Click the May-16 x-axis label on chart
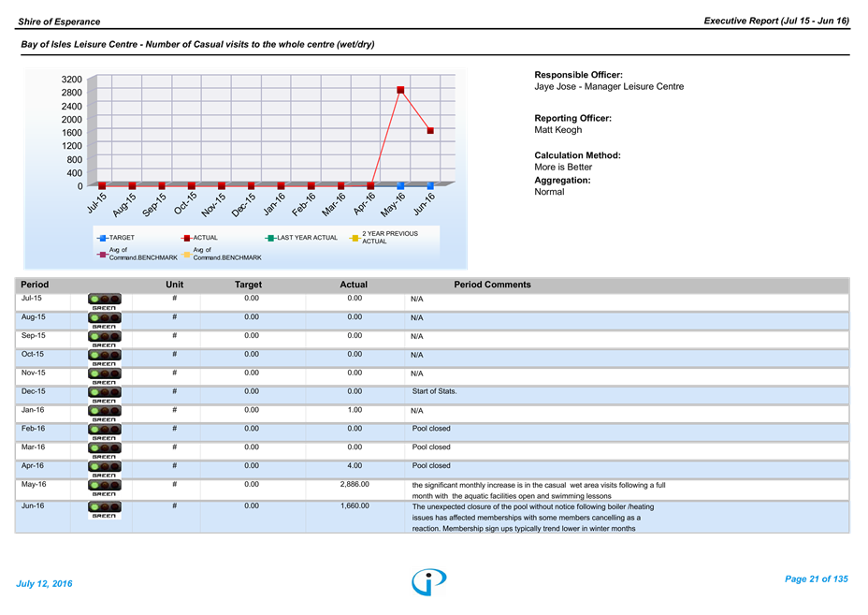Viewport: 868px width, 615px height. coord(393,205)
